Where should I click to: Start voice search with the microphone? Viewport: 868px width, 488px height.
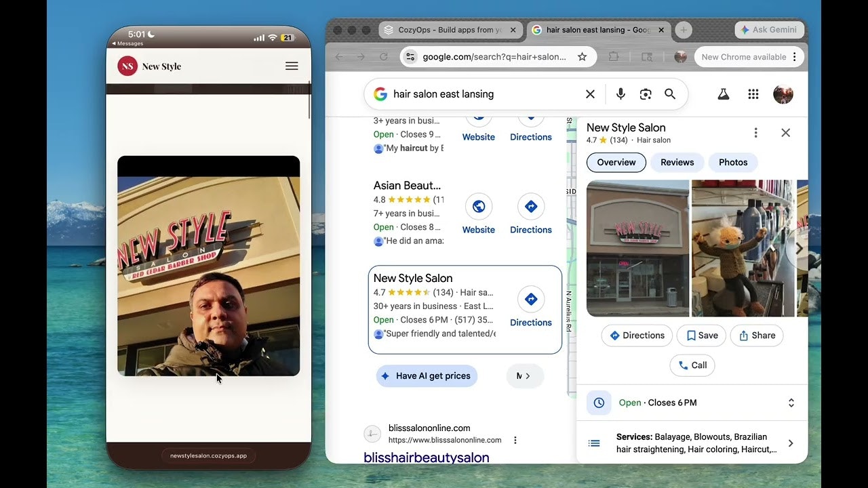[x=620, y=94]
